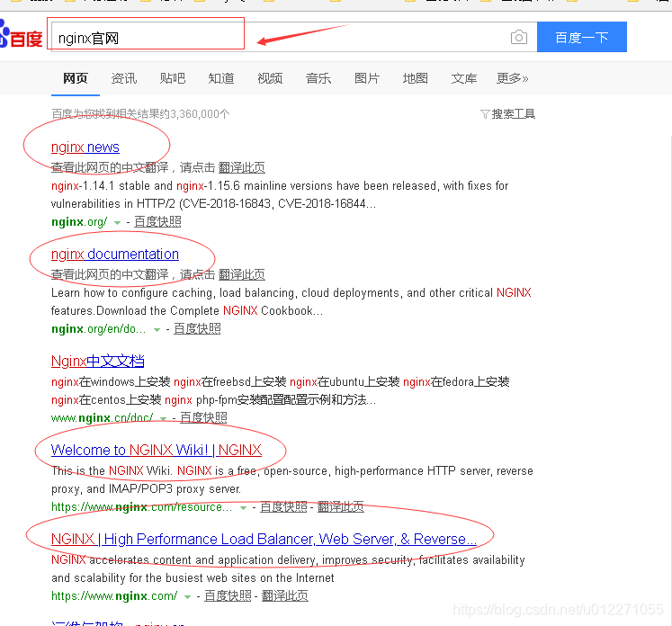Click 翻译此页 under nginx documentation
Screen dimensions: 672x626
(x=242, y=274)
